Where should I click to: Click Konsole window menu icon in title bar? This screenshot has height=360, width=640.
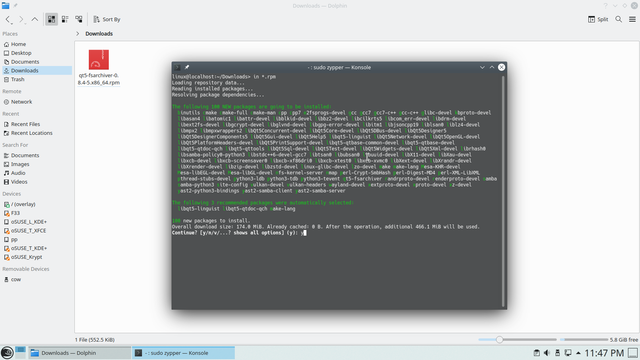pos(178,67)
